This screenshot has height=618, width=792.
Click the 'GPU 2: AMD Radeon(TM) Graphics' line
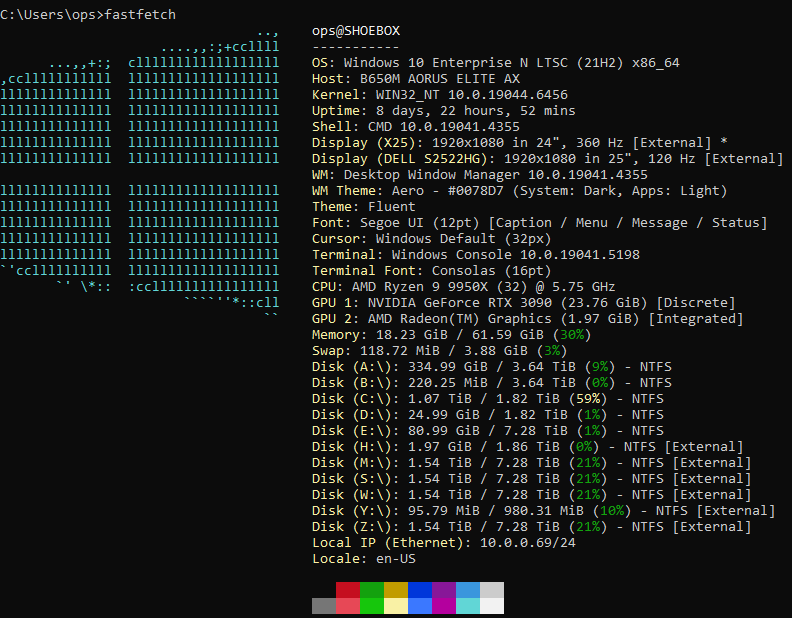[x=528, y=319]
